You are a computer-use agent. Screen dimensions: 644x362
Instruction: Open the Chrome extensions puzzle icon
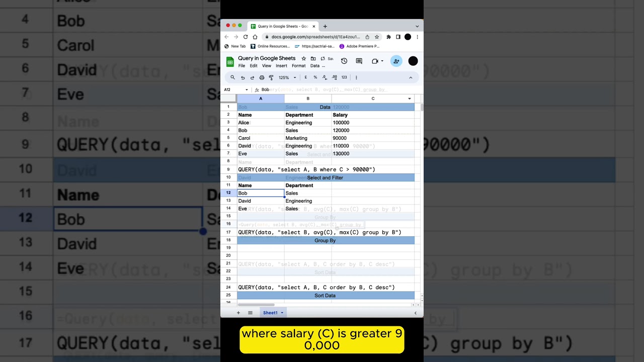click(388, 37)
